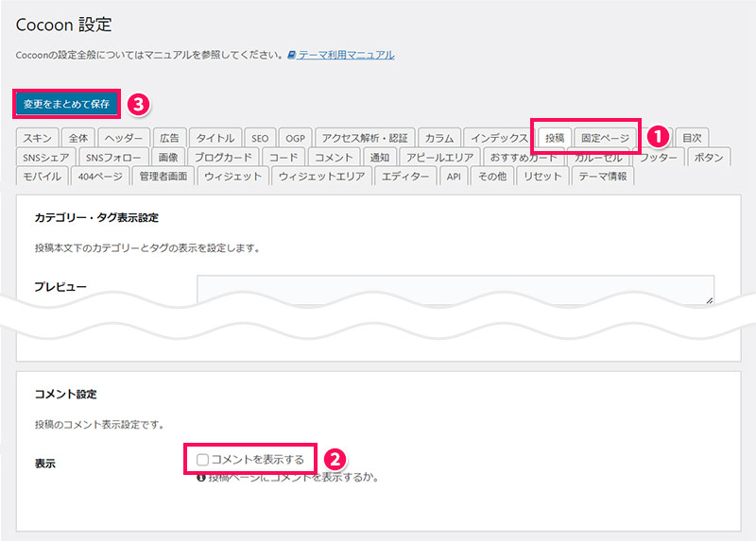Image resolution: width=756 pixels, height=541 pixels.
Task: Switch to the SNSフォロー tab
Action: coord(113,158)
